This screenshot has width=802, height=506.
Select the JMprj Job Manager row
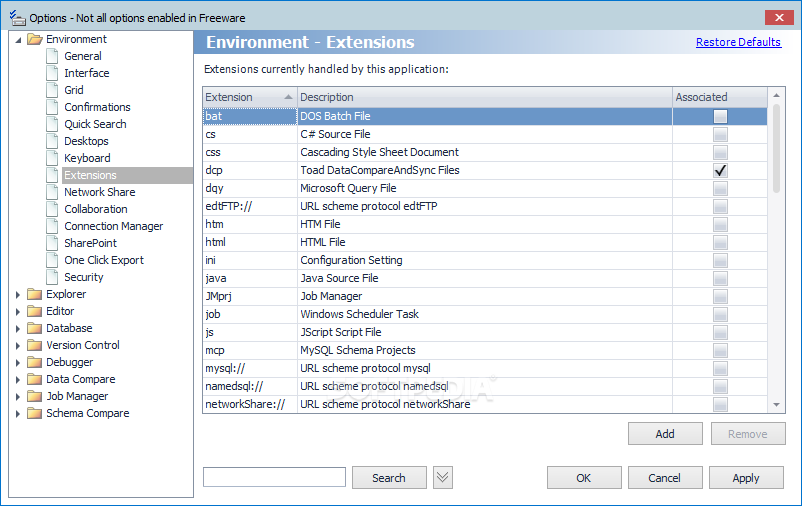(484, 296)
